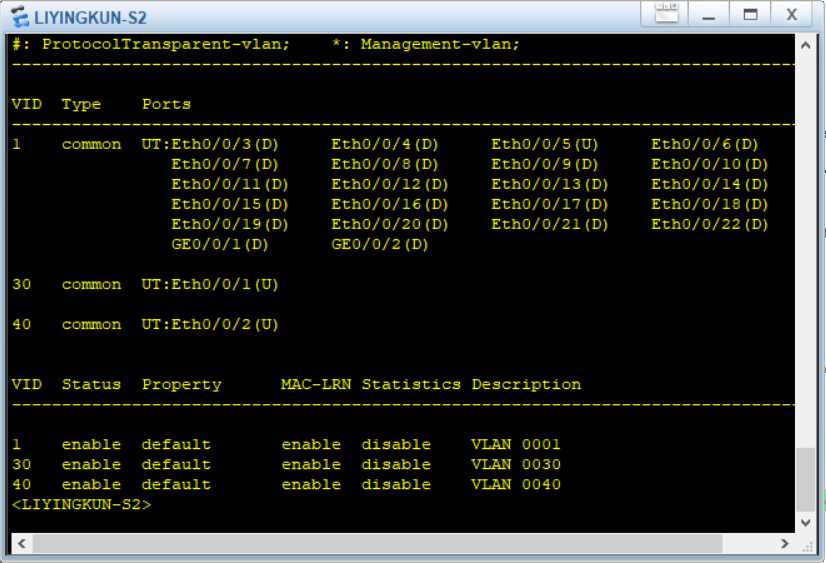The height and width of the screenshot is (563, 826).
Task: Click 'common' type in the VID 1 row
Action: pos(91,145)
